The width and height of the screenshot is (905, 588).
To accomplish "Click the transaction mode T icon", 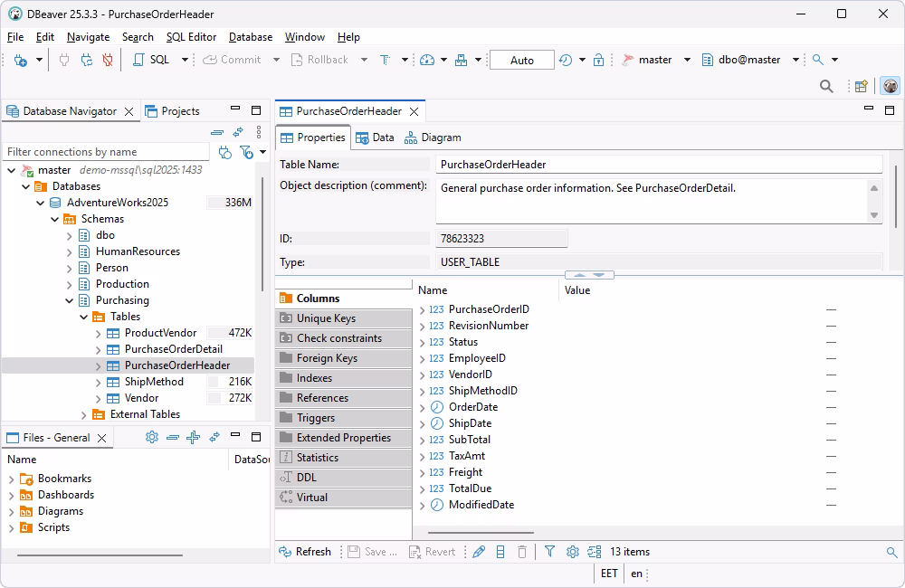I will [x=385, y=60].
